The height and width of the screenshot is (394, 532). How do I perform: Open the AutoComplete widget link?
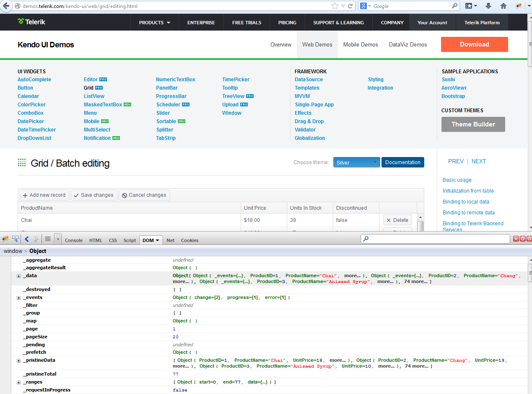pos(34,80)
